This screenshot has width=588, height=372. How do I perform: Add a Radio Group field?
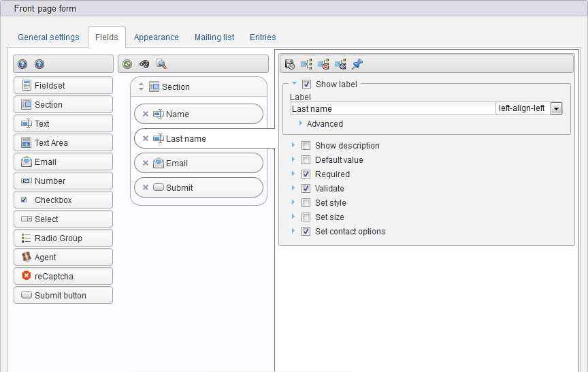63,238
